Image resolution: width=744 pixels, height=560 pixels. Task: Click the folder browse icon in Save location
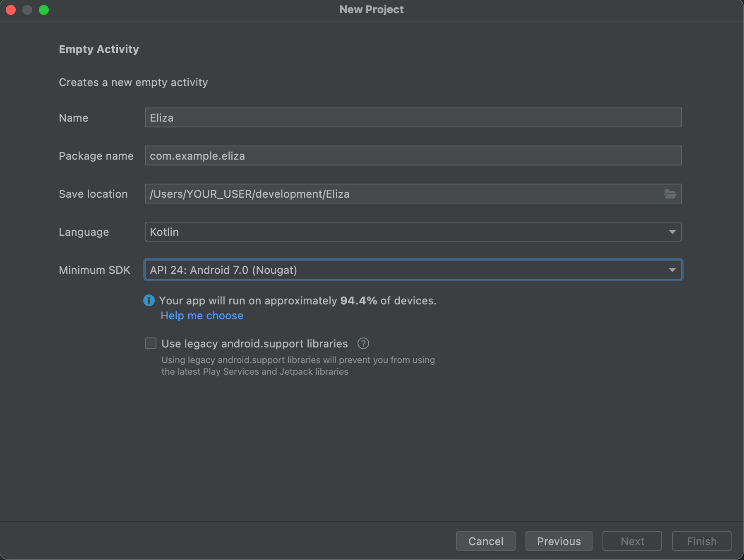[670, 194]
